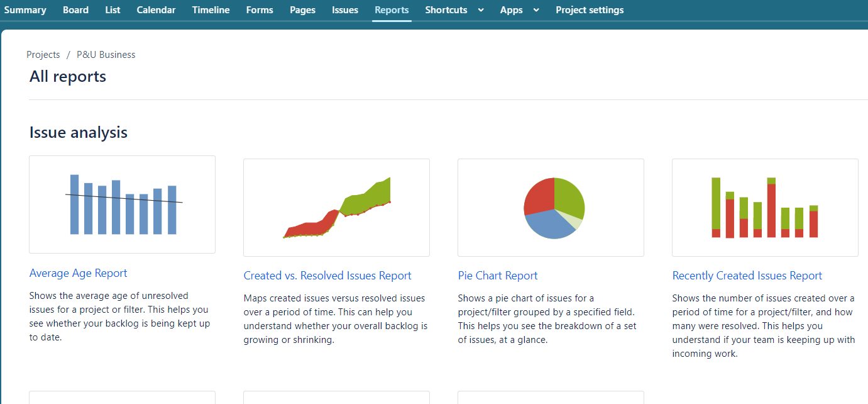Screen dimensions: 868x404
Task: Go to Projects via the breadcrumb
Action: 43,55
